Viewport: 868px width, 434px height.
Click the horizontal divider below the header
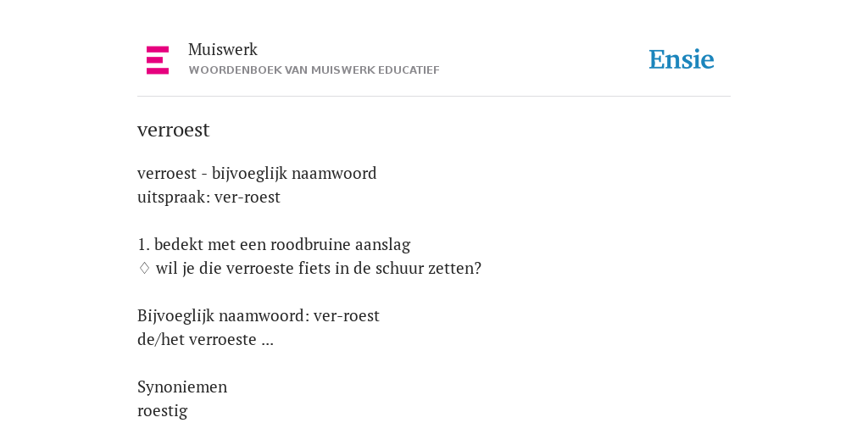[x=434, y=97]
